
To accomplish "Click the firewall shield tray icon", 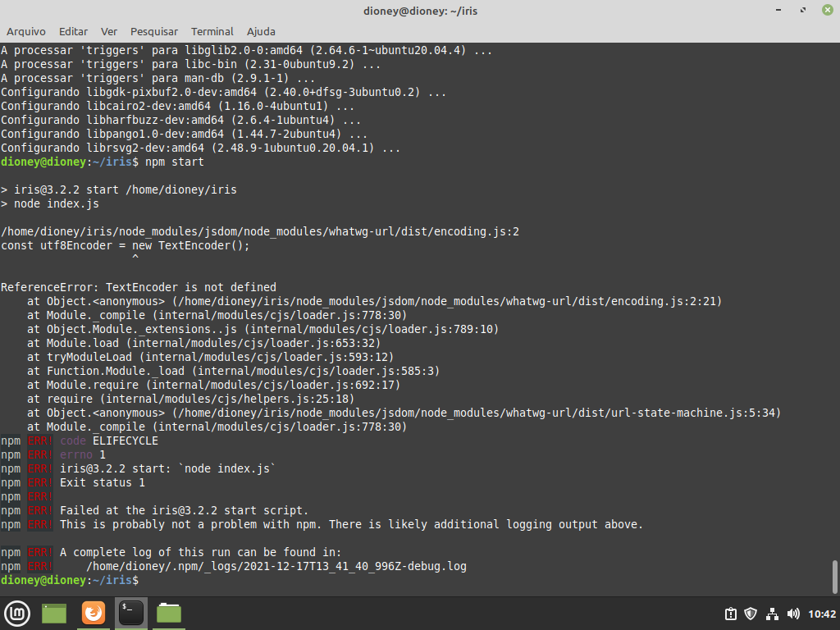I will pyautogui.click(x=751, y=613).
